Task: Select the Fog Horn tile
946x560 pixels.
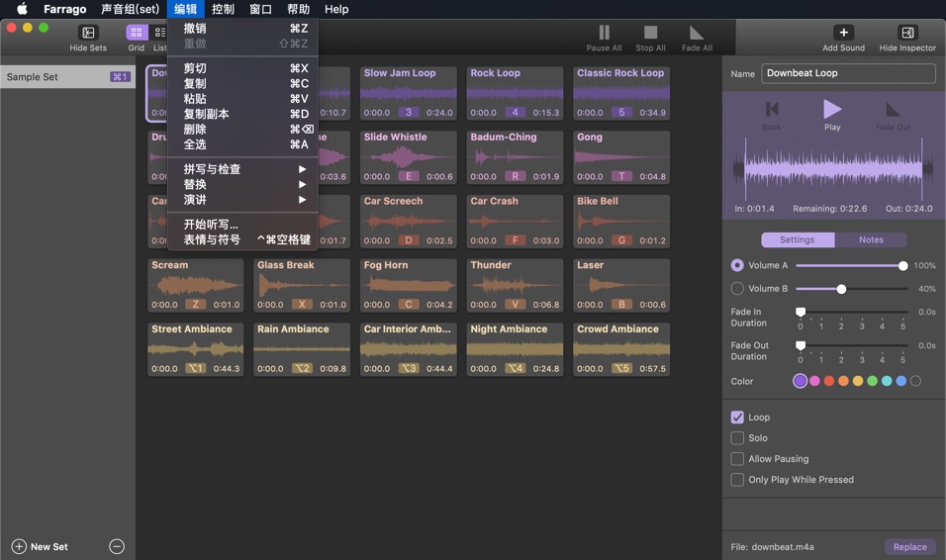Action: [x=409, y=285]
